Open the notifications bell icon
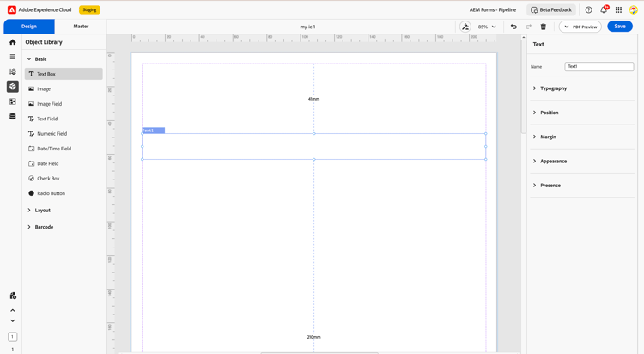644x354 pixels. click(x=604, y=9)
